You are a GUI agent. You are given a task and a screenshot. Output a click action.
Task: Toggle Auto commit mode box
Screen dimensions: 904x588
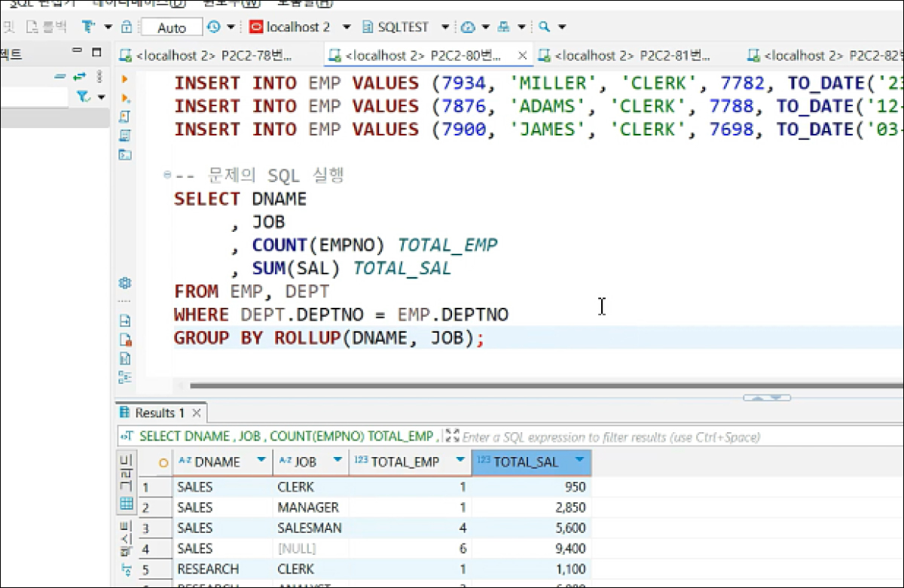[172, 28]
